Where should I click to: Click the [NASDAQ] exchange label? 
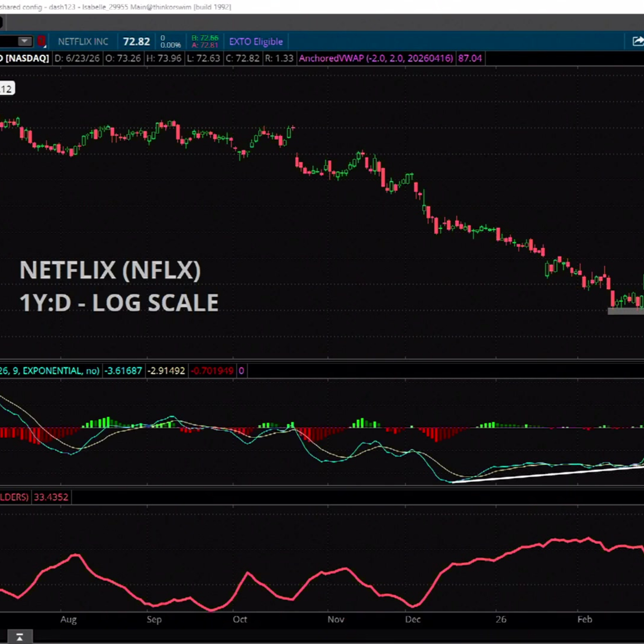27,58
